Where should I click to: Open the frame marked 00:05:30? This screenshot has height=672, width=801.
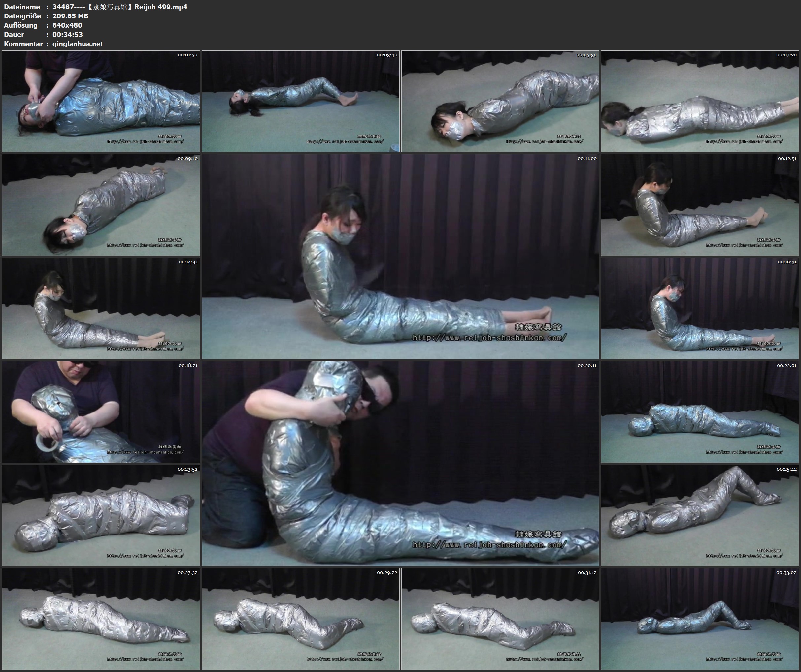[x=500, y=101]
